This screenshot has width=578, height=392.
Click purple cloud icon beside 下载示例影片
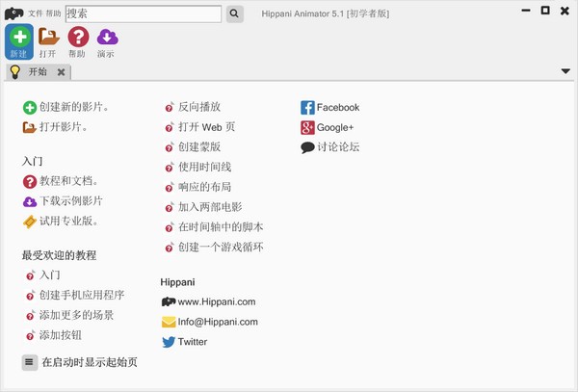30,201
